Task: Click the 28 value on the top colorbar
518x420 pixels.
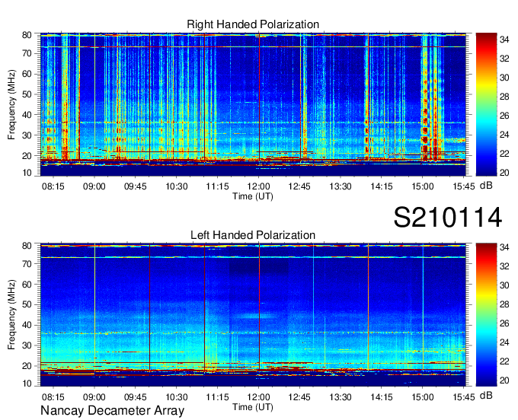Action: 504,97
